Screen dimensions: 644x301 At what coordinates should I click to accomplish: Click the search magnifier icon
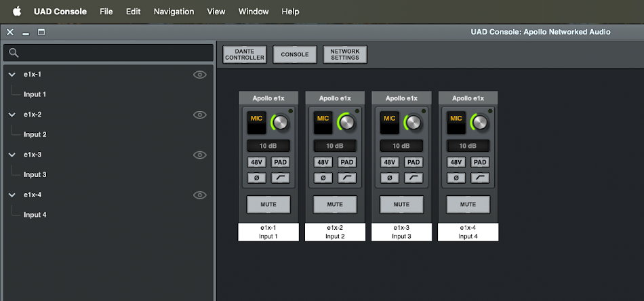point(14,53)
